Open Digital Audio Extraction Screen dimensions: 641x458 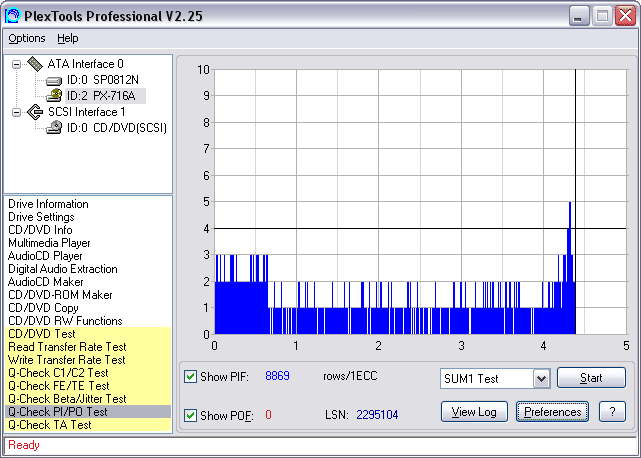(x=63, y=269)
